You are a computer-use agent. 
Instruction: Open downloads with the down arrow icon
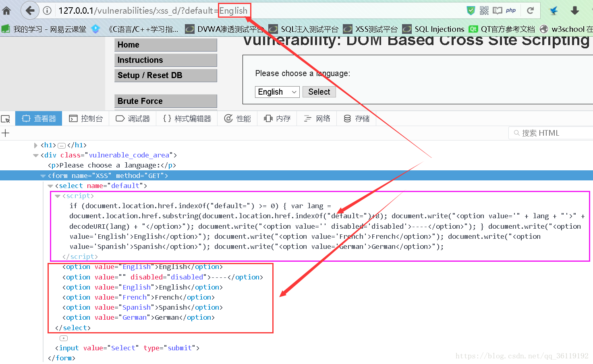tap(575, 10)
